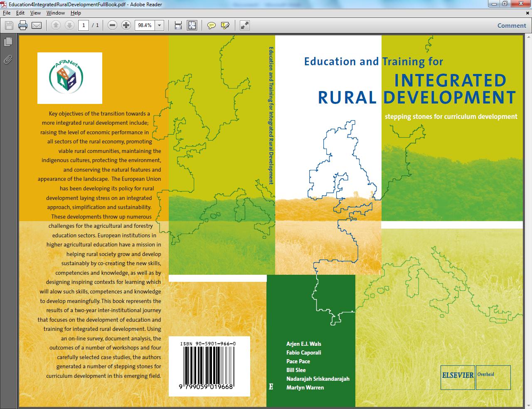Screen dimensions: 532x409
Task: Add a sticky note comment
Action: pyautogui.click(x=212, y=25)
